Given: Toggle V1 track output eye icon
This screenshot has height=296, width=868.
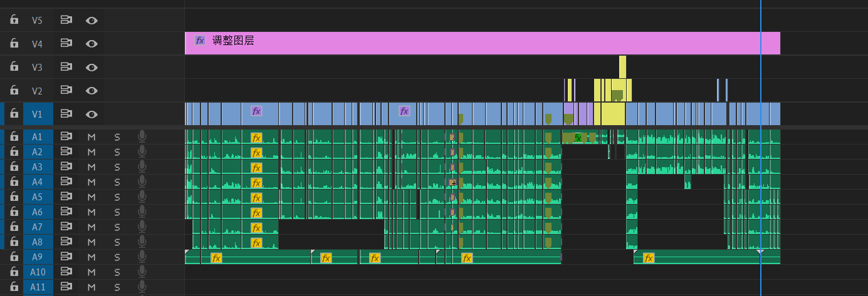Looking at the screenshot, I should point(92,114).
